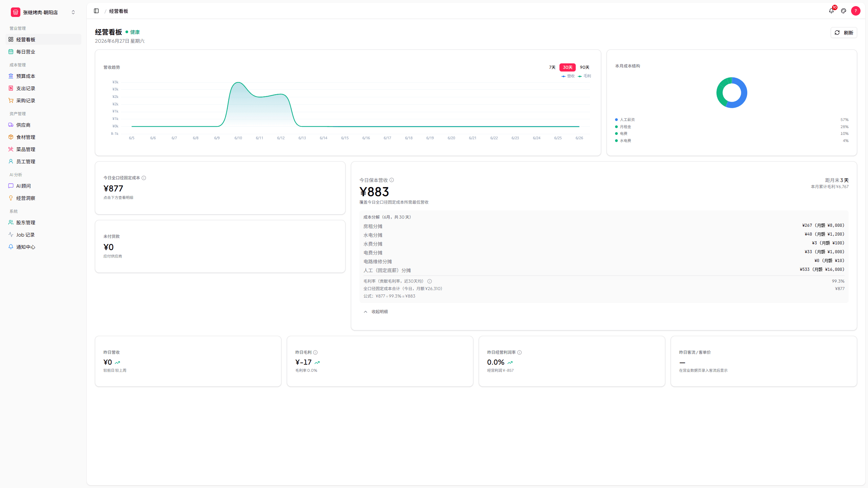The width and height of the screenshot is (868, 488).
Task: Navigate to 供应商 page
Action: click(x=43, y=125)
